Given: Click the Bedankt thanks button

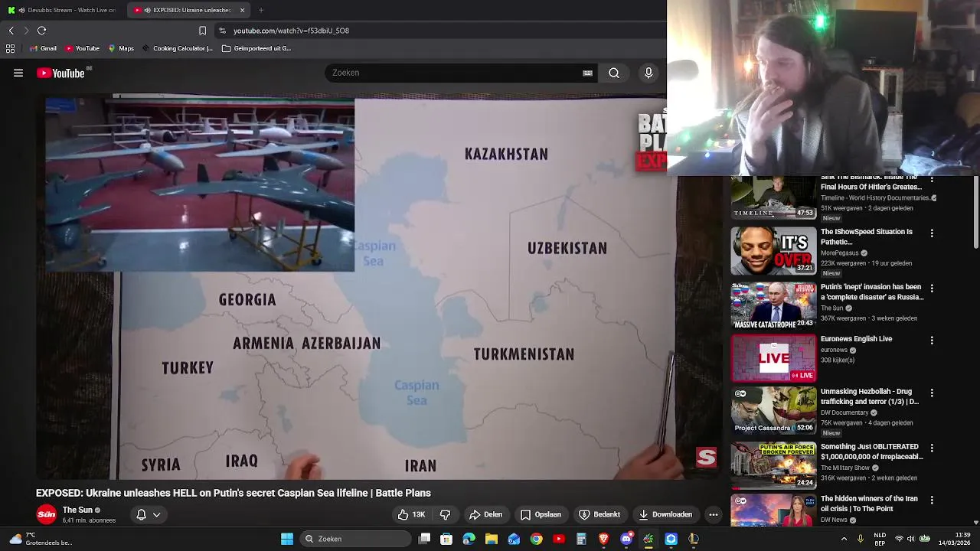Looking at the screenshot, I should (x=599, y=514).
